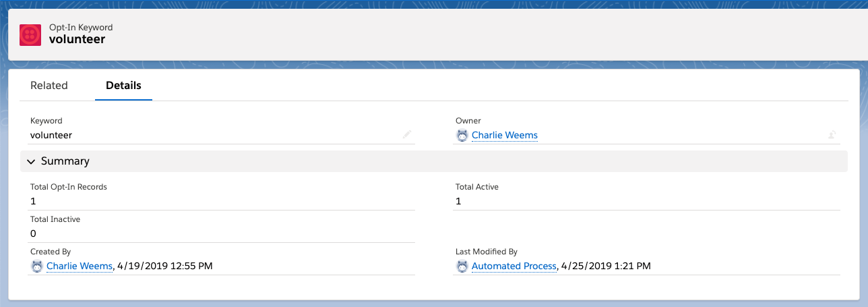Click the 4/25/2019 1:21 PM modified timestamp

[606, 267]
